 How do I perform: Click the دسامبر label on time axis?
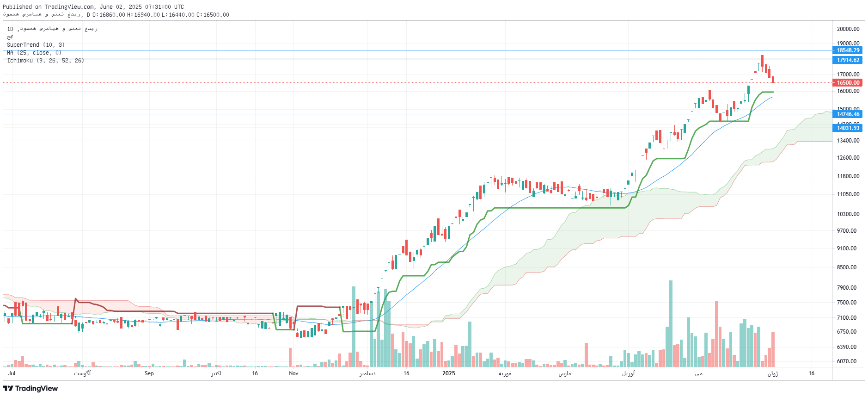[x=367, y=373]
